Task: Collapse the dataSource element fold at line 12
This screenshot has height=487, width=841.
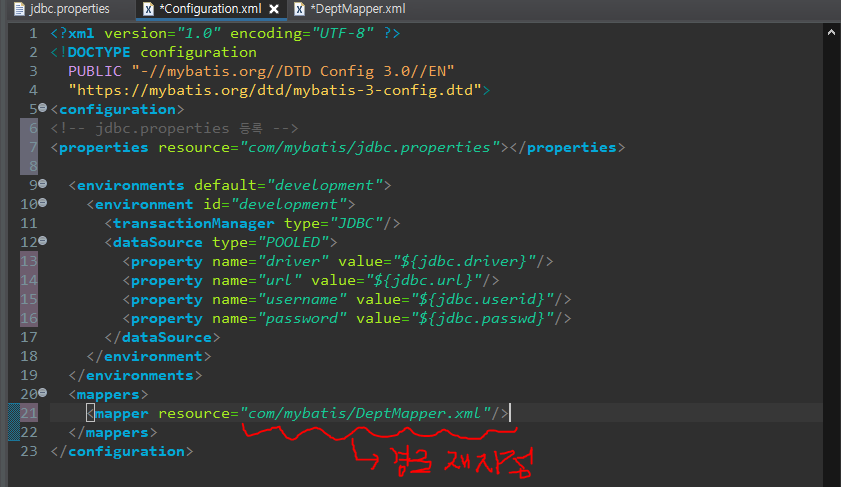Action: [x=43, y=241]
